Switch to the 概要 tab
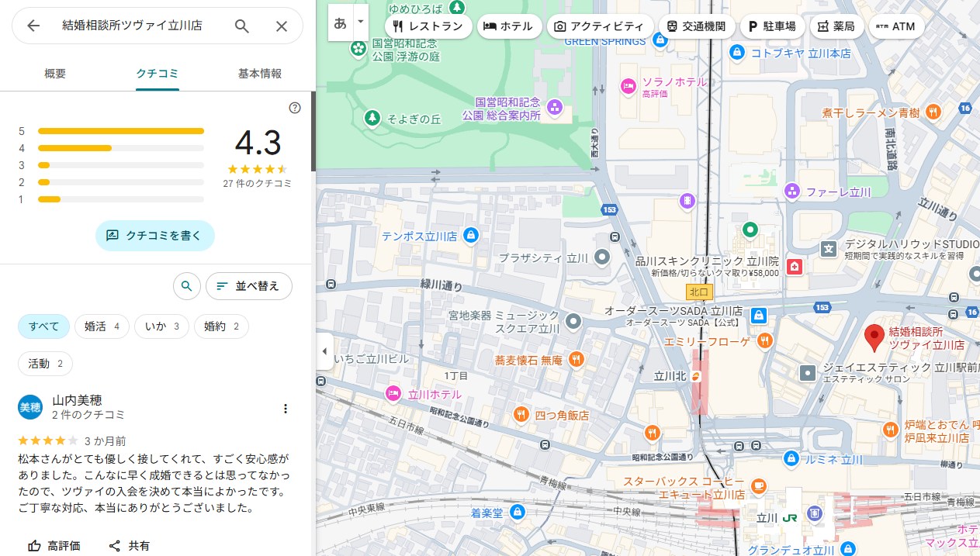The image size is (980, 556). [x=55, y=74]
